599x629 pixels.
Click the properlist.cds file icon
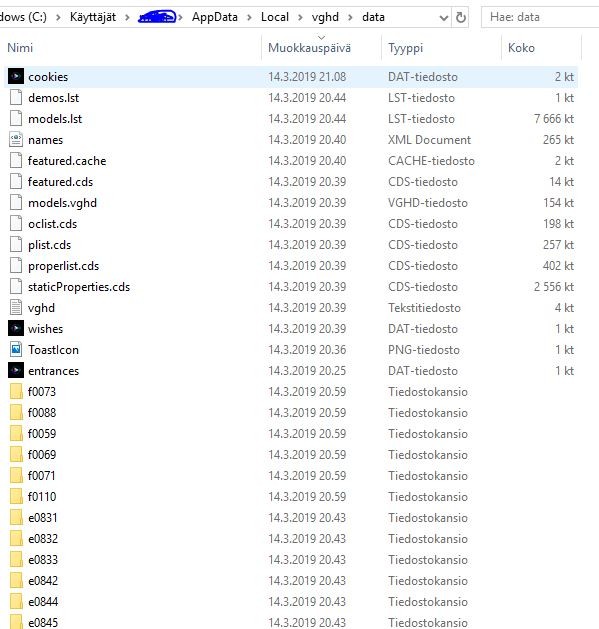point(16,266)
